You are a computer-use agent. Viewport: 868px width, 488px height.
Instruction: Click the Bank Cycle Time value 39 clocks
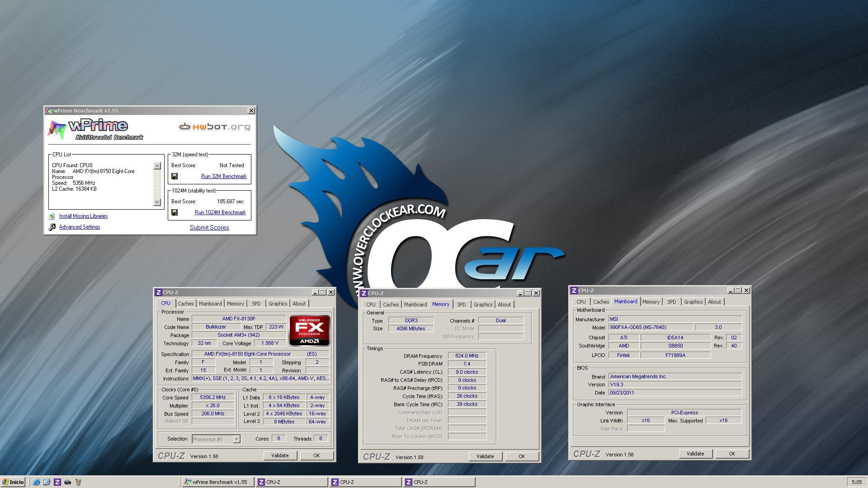click(x=467, y=404)
